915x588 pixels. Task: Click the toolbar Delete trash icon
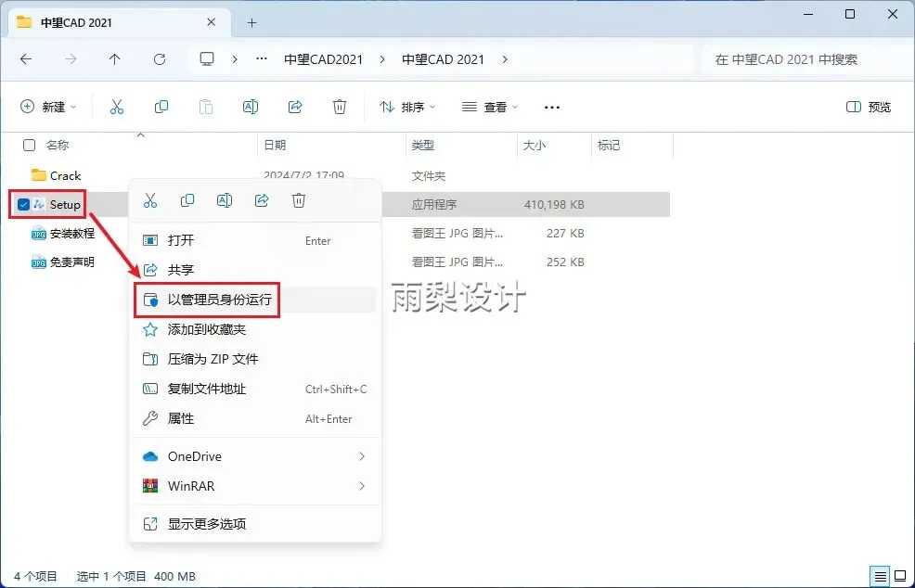tap(340, 107)
